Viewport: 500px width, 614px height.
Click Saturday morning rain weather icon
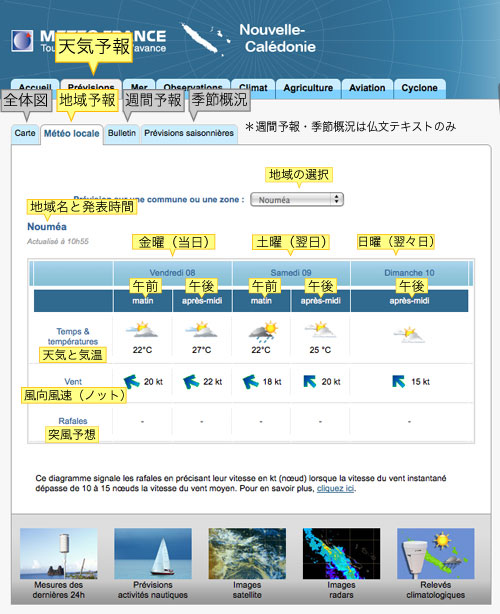pyautogui.click(x=264, y=331)
